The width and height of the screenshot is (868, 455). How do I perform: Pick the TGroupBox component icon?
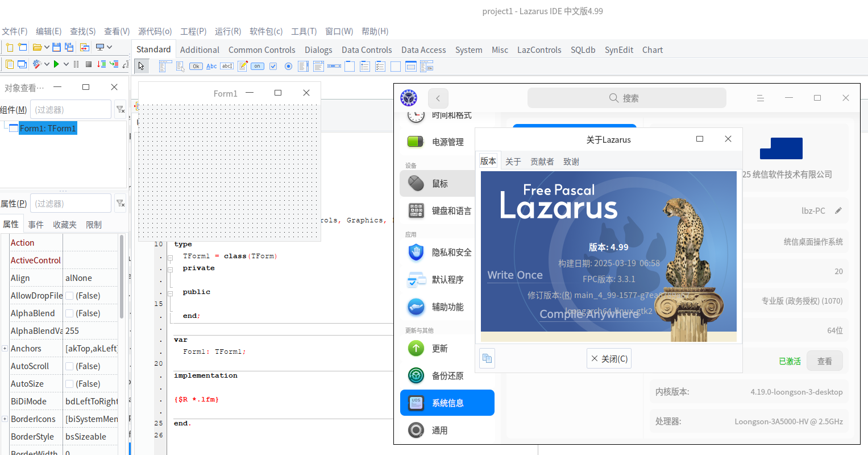[350, 67]
